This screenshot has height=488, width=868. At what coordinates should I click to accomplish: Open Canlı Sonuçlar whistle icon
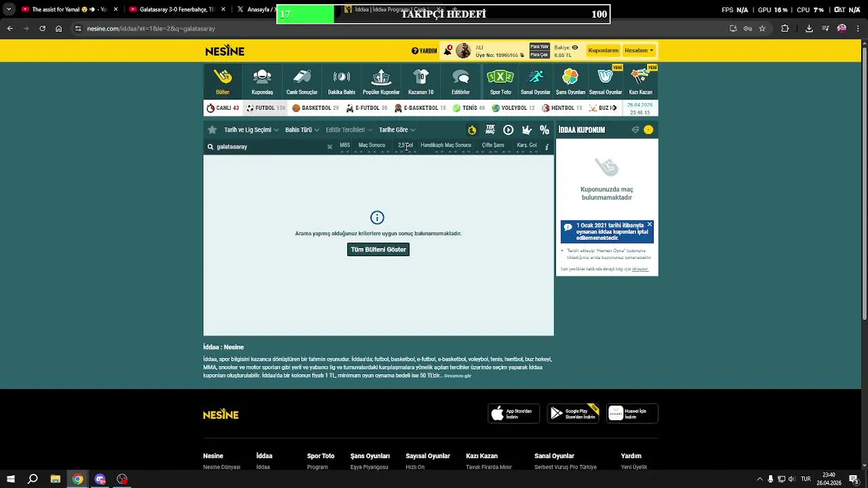click(302, 77)
